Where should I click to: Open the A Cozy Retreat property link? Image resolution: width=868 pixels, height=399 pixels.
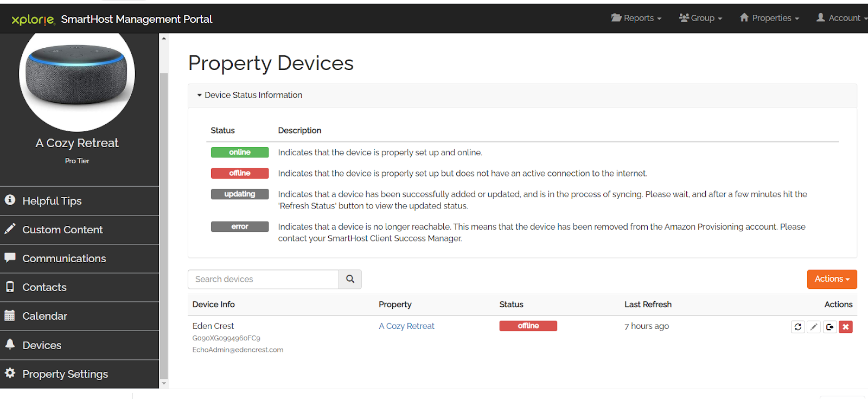click(406, 326)
